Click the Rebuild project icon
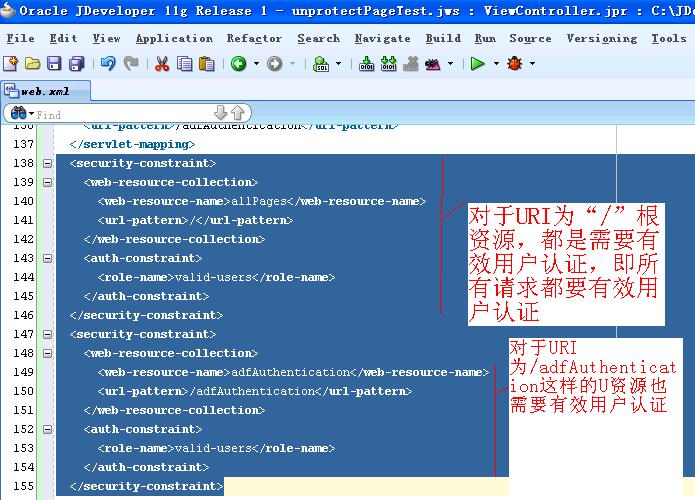Viewport: 695px width, 500px height. (x=389, y=64)
